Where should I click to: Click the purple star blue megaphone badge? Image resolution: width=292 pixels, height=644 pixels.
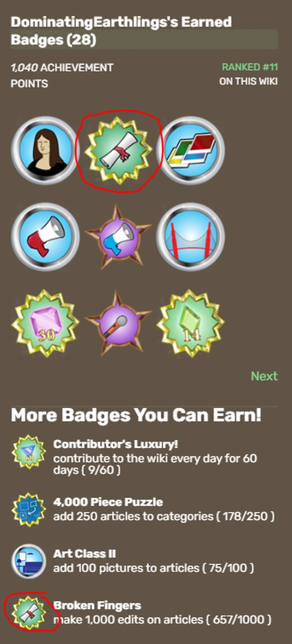pyautogui.click(x=118, y=237)
